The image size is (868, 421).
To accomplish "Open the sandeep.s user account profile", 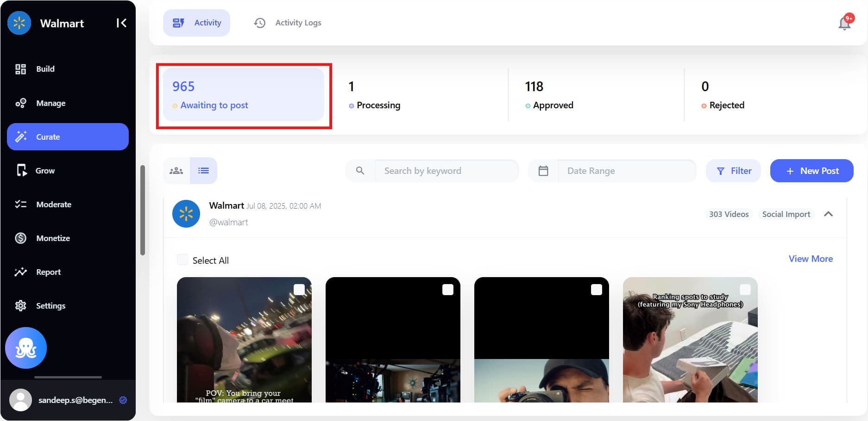I will coord(68,400).
